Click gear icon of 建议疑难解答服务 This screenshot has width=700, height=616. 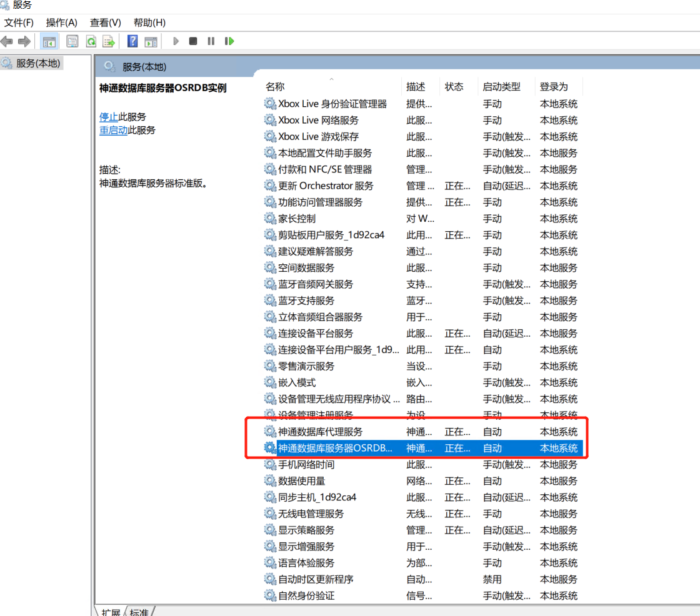pos(269,251)
